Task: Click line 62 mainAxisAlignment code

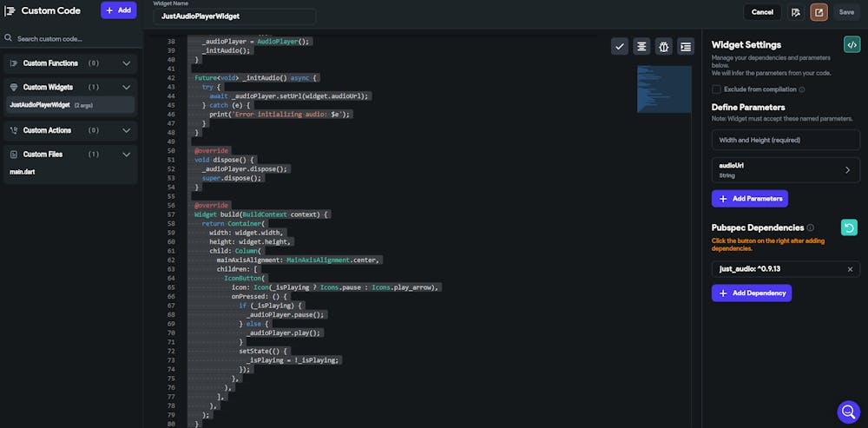Action: coord(299,260)
